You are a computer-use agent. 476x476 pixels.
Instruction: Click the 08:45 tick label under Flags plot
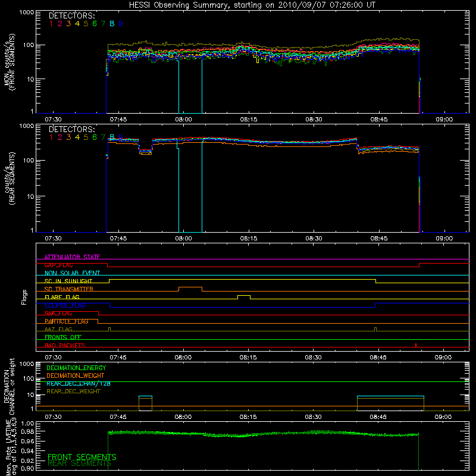378,358
